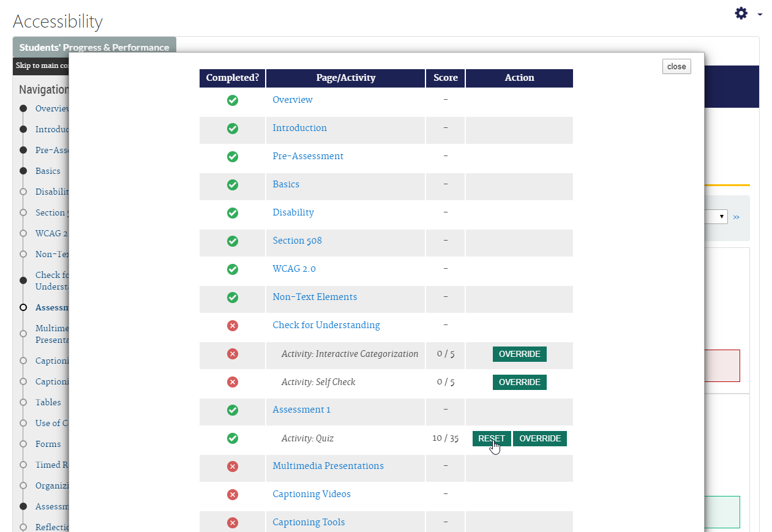772x532 pixels.
Task: Open the Disability page link
Action: tap(293, 212)
